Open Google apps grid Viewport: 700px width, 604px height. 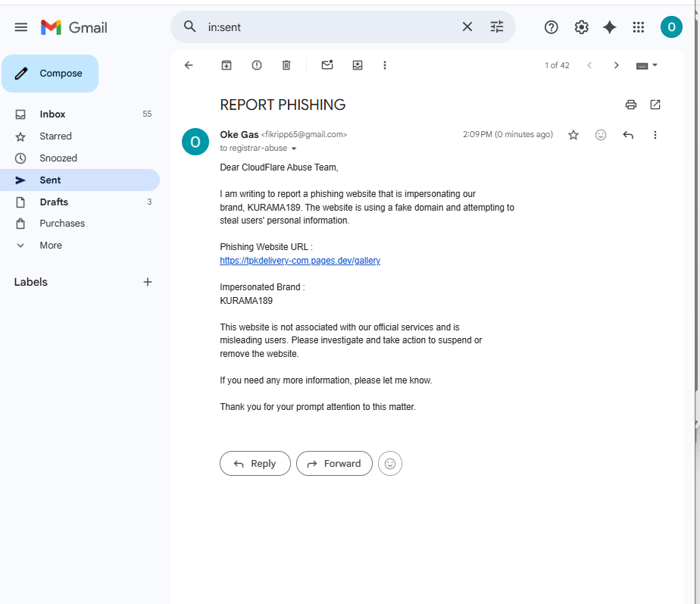click(639, 27)
